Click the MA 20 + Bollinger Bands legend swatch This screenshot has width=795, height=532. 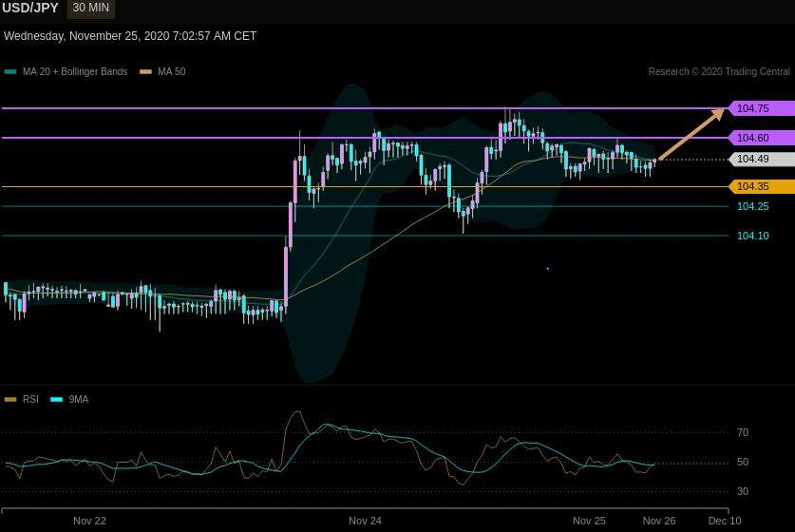pyautogui.click(x=10, y=71)
